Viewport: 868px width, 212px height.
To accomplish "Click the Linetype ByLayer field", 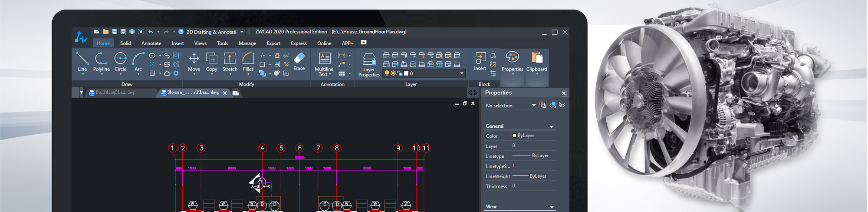I will click(534, 156).
